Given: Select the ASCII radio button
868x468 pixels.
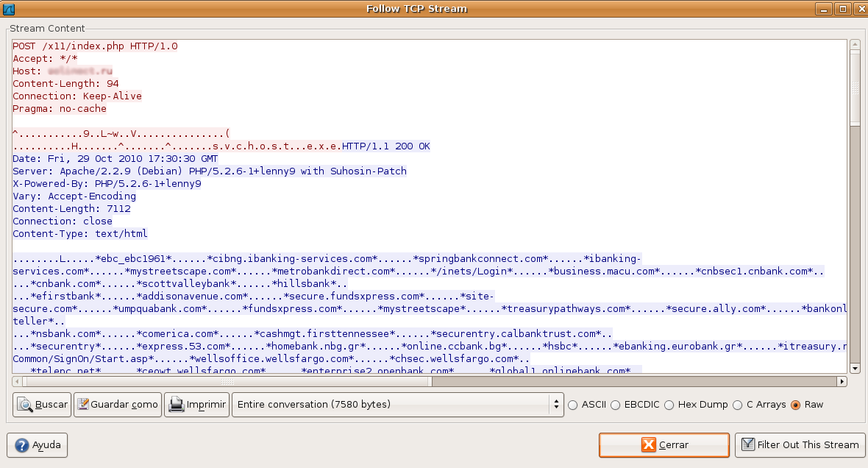Looking at the screenshot, I should click(574, 405).
